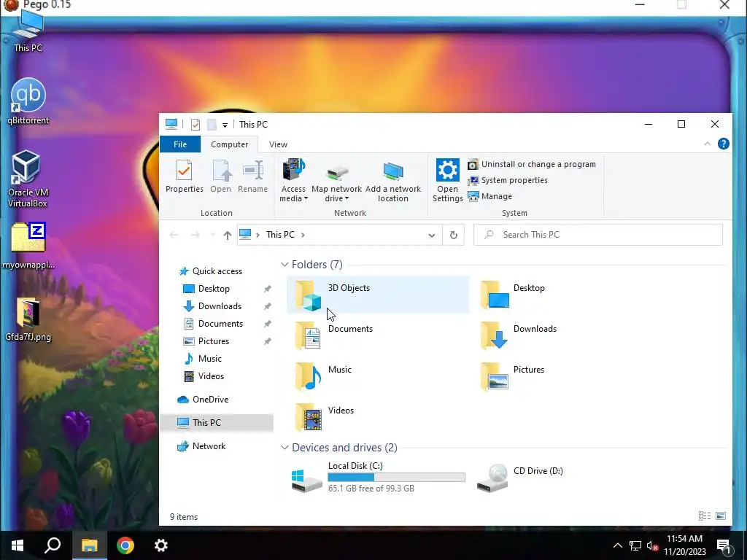Open Music in navigation pane
The height and width of the screenshot is (560, 747).
(209, 359)
